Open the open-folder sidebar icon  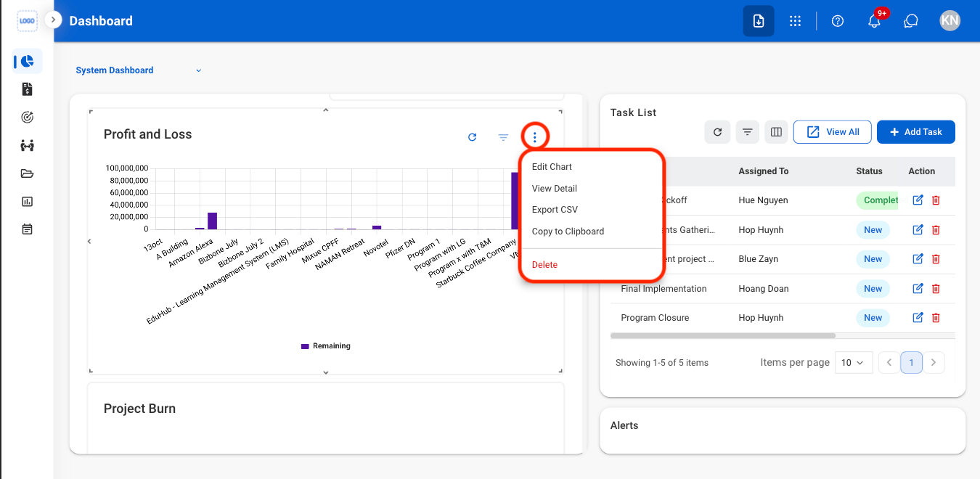(27, 173)
